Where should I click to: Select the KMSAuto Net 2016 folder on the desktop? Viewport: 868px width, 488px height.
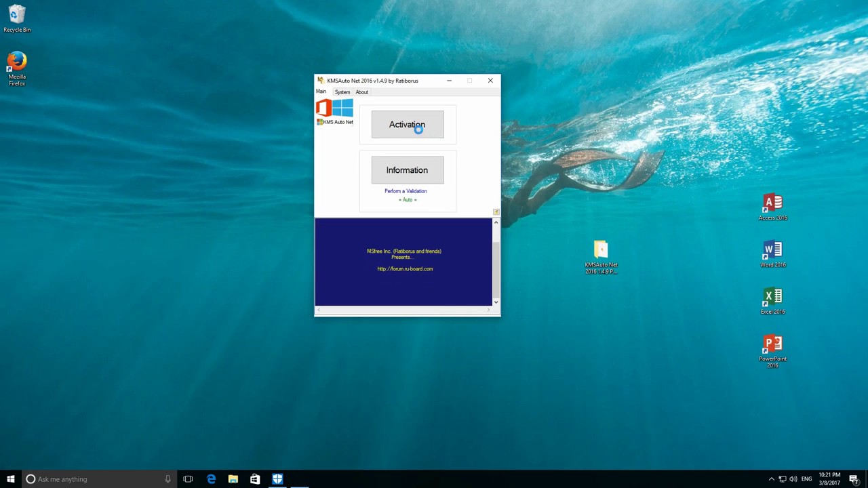click(601, 257)
